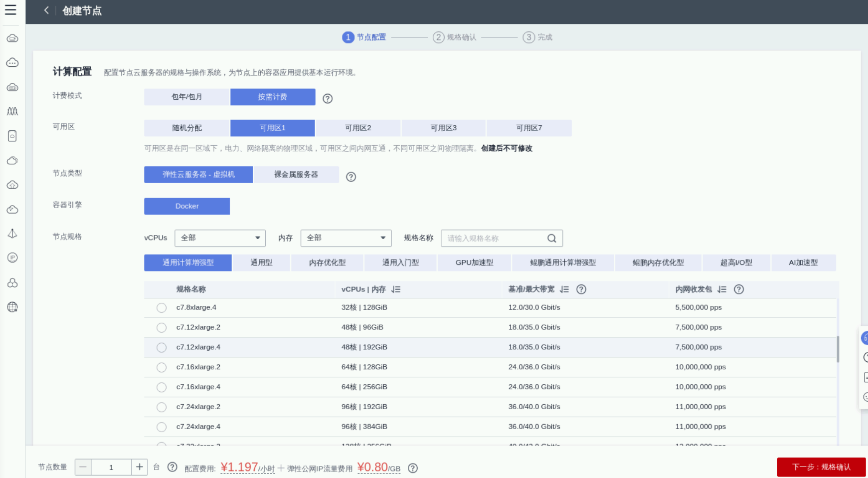This screenshot has width=868, height=478.
Task: Click the search magnifier in 规格名称 field
Action: coord(552,239)
